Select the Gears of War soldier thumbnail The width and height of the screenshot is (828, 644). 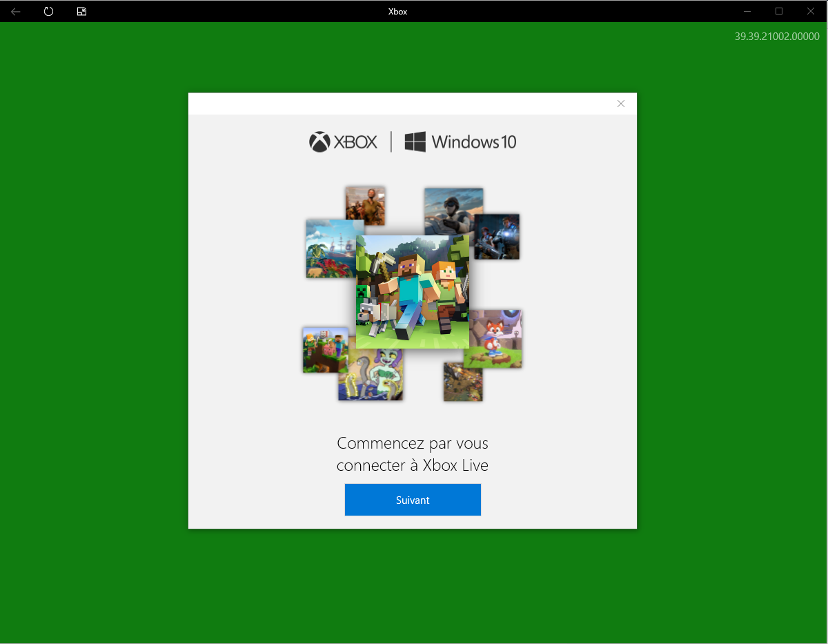pyautogui.click(x=497, y=237)
